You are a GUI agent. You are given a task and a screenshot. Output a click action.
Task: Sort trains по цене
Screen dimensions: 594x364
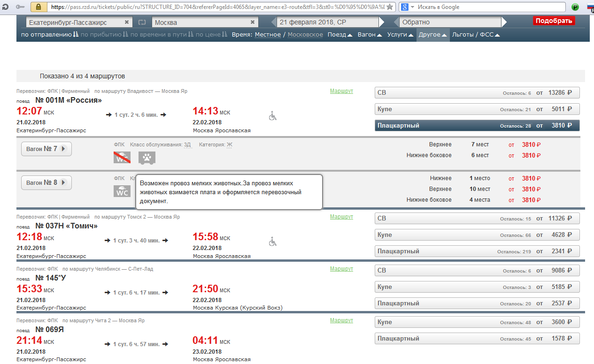[x=212, y=35]
